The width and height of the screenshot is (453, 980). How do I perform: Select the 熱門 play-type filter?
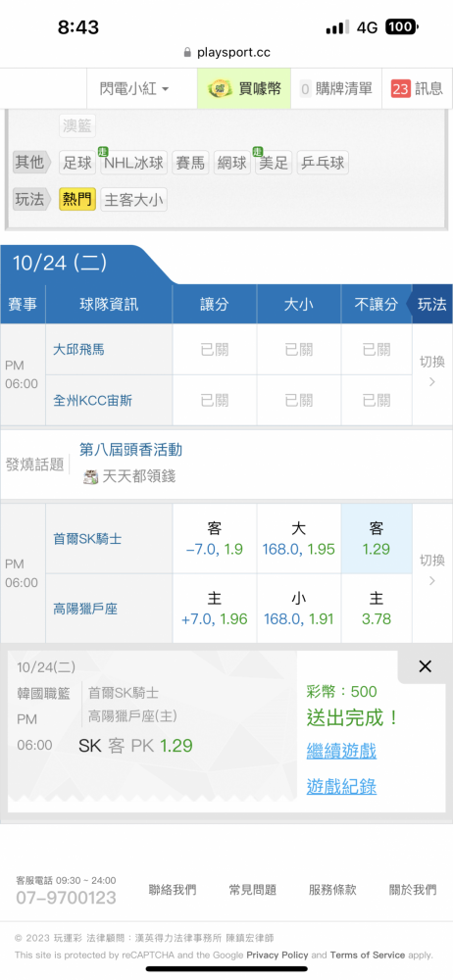[x=76, y=199]
